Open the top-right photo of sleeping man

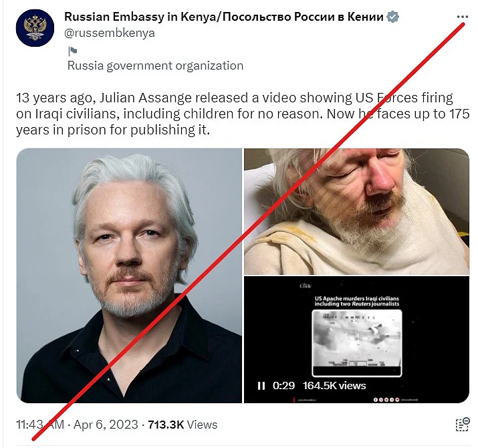tap(356, 211)
